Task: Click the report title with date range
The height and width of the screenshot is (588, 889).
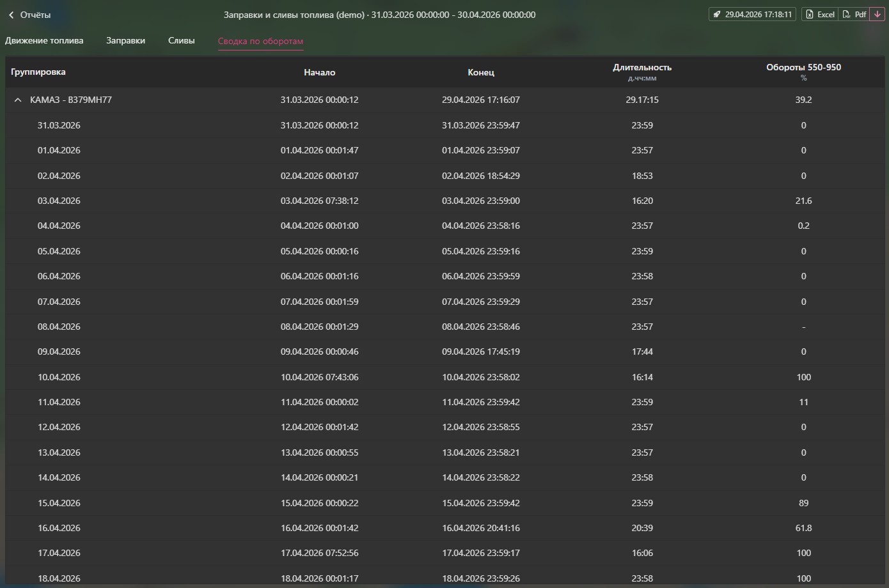Action: click(379, 15)
